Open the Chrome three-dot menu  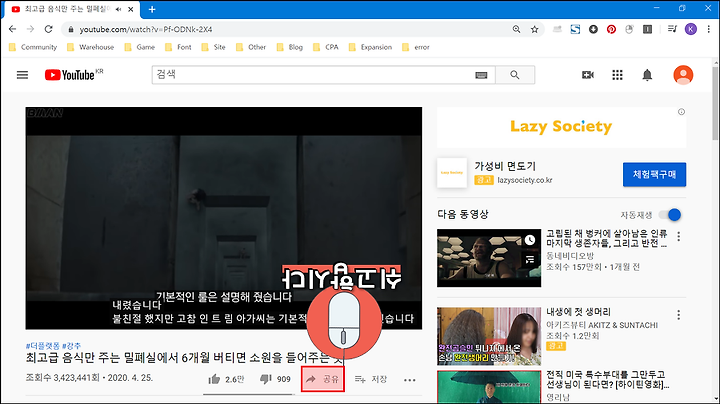tap(709, 29)
